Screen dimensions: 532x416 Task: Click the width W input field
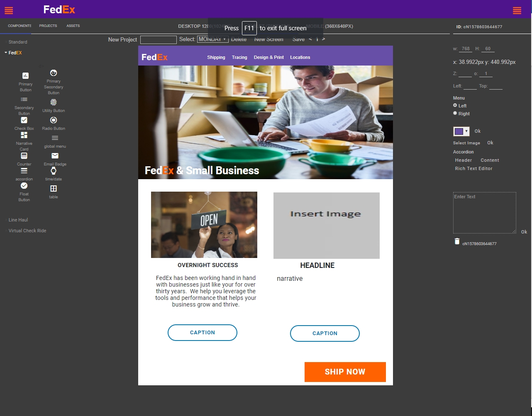click(x=466, y=49)
